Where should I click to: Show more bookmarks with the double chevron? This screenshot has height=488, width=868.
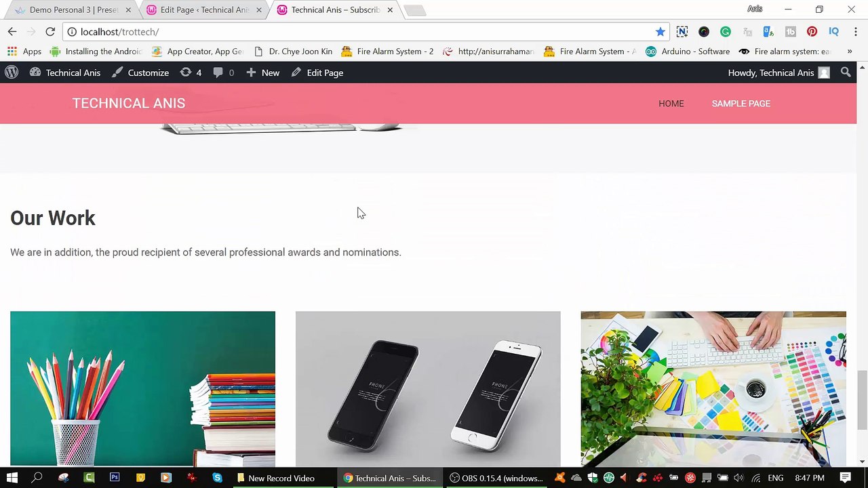pos(849,52)
